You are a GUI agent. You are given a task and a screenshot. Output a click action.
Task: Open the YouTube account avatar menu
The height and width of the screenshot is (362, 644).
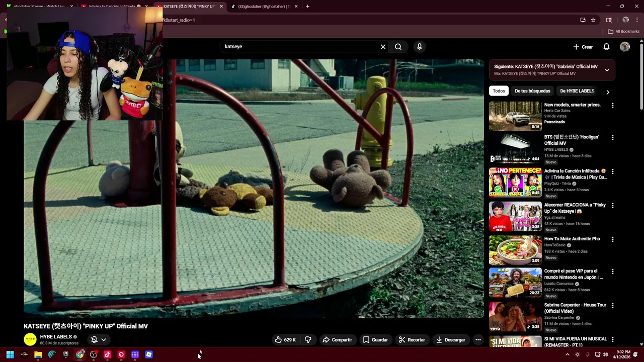625,47
